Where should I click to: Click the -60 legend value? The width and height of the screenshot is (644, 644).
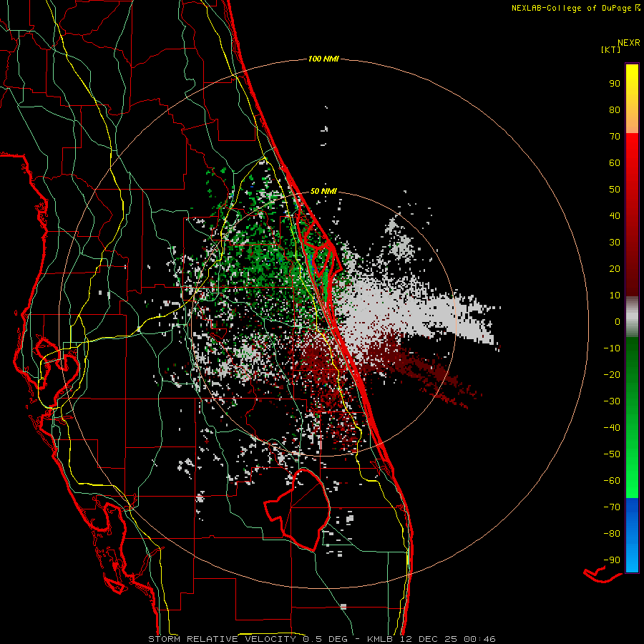coord(612,481)
